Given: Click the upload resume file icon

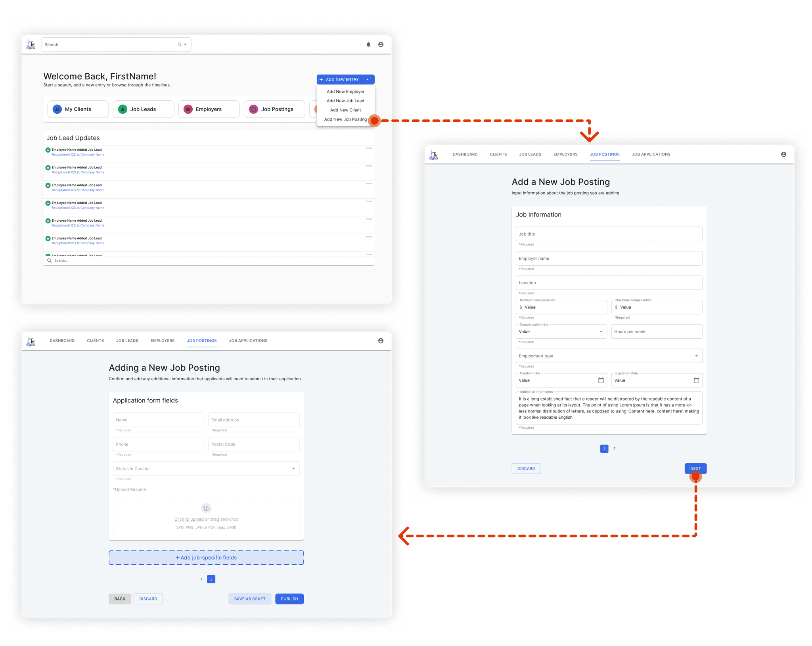Looking at the screenshot, I should 206,508.
